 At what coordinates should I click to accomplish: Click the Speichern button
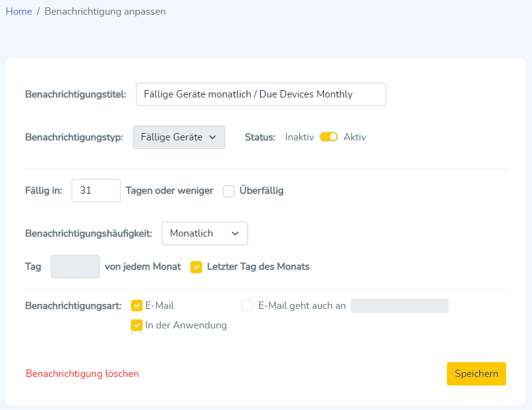[x=476, y=373]
